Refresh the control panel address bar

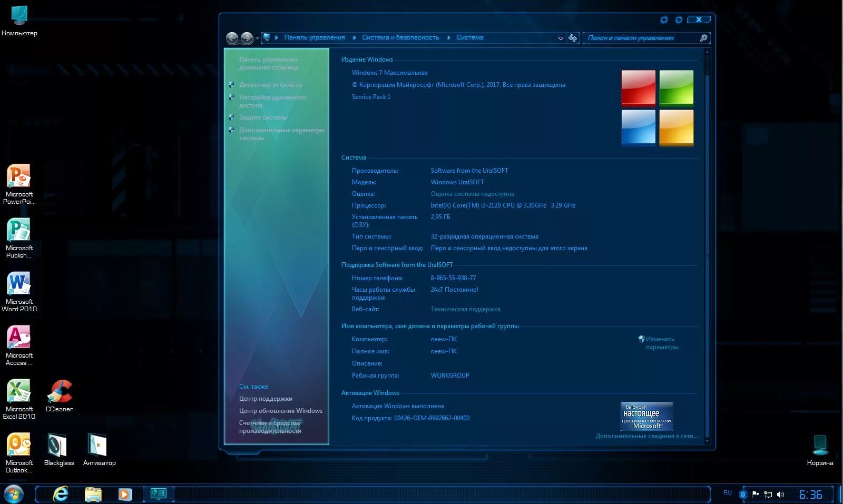click(573, 38)
